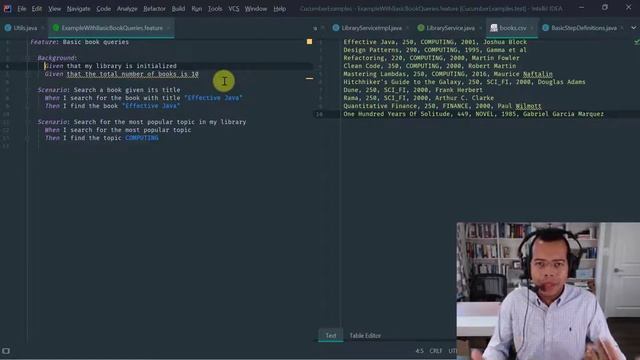640x360 pixels.
Task: Click the 'Effective Java' string in the When step
Action: tap(213, 98)
